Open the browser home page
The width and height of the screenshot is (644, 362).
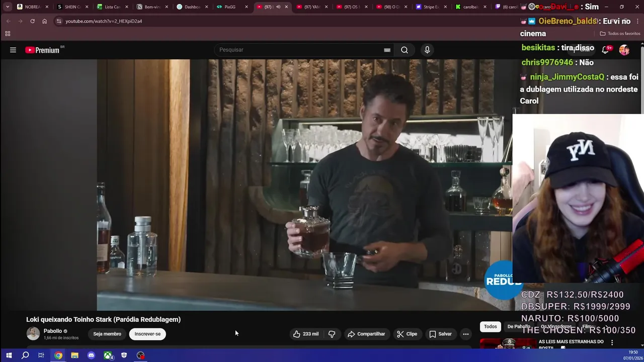pyautogui.click(x=44, y=21)
